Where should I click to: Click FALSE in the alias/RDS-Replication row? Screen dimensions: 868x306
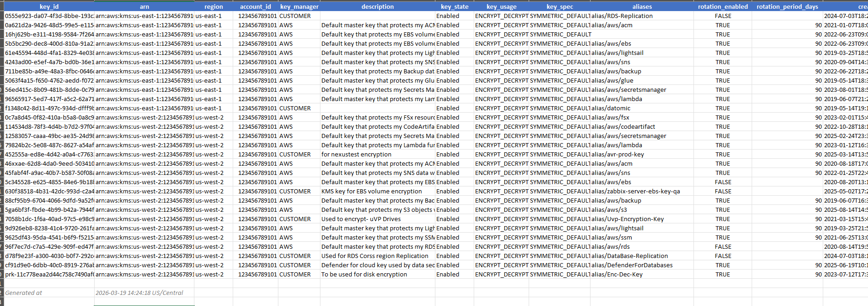723,16
